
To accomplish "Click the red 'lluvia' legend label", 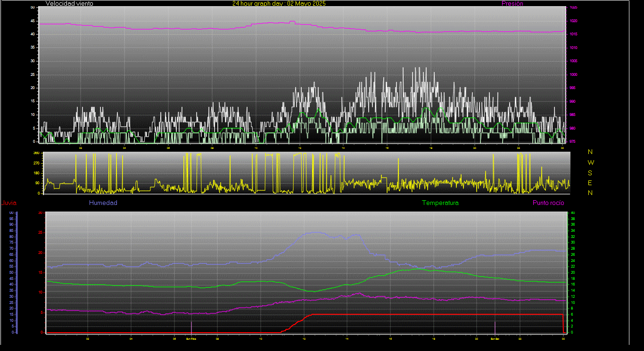I will click(9, 203).
